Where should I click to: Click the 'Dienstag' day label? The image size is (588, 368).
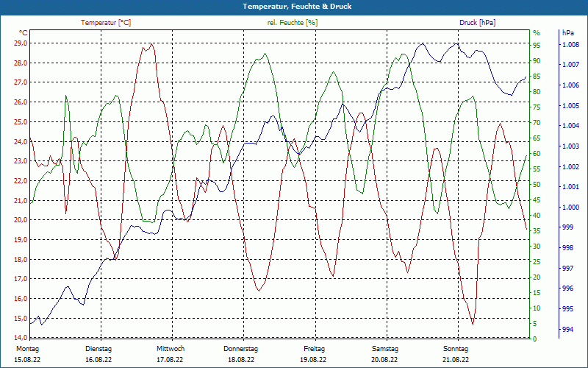[98, 349]
